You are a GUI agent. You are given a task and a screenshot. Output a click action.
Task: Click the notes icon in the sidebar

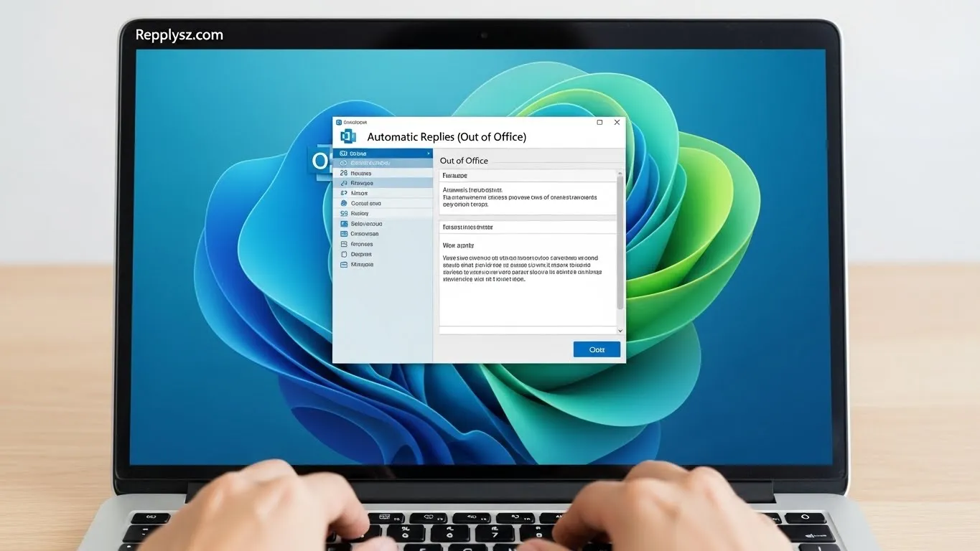tap(342, 193)
